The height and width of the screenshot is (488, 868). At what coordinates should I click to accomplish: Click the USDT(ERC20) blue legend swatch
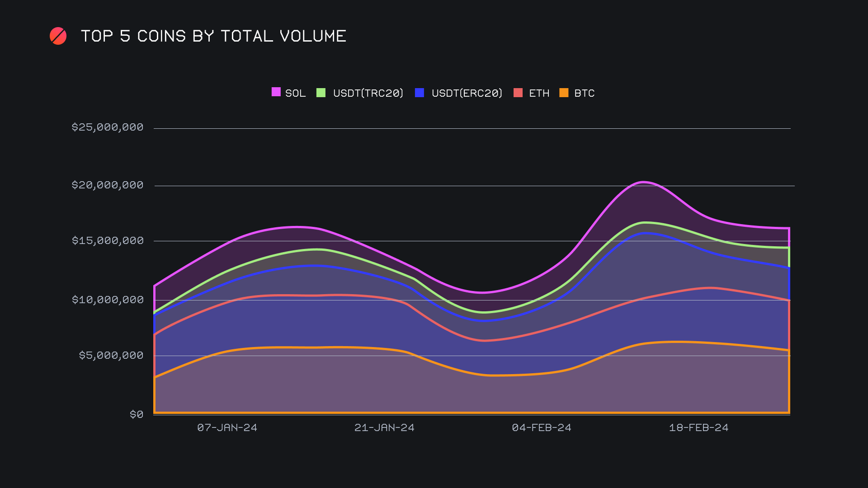click(x=419, y=93)
